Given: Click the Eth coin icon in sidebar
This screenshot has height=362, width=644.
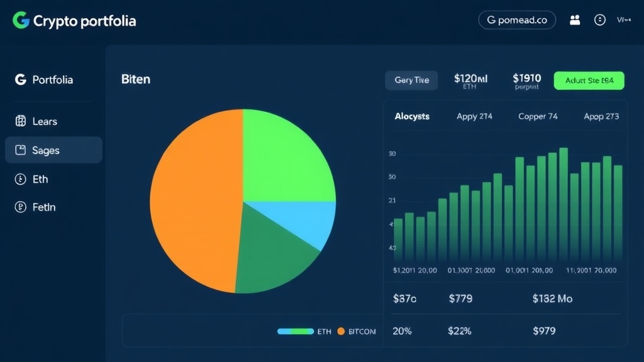Looking at the screenshot, I should coord(20,179).
